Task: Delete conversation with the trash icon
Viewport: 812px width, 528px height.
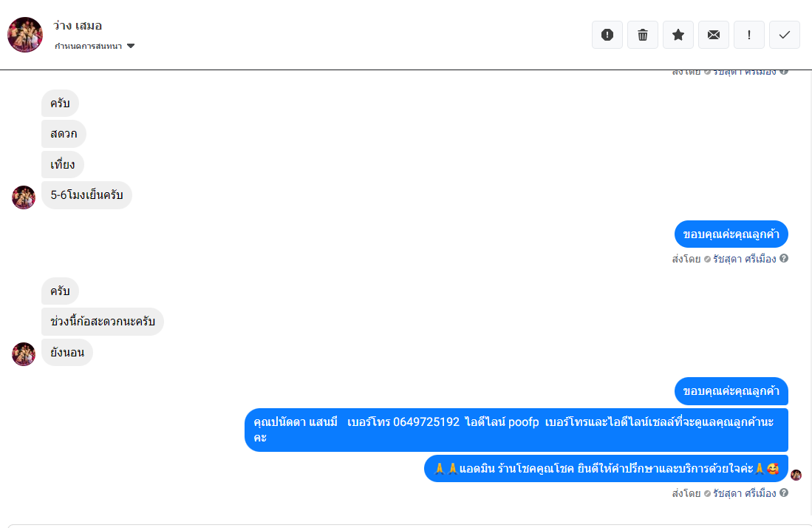Action: (x=643, y=35)
